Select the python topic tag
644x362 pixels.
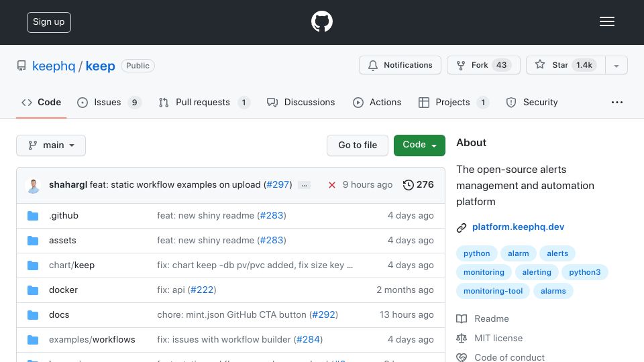click(x=477, y=253)
